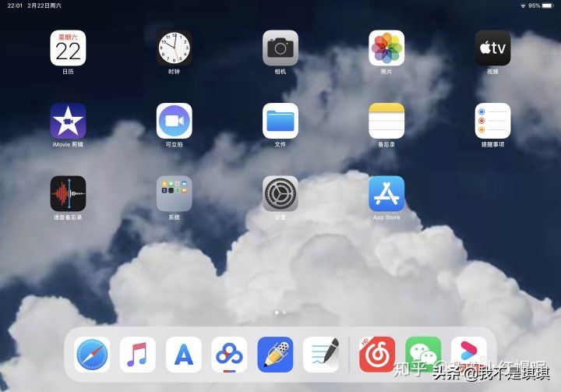The image size is (561, 392).
Task: Open the Settings gear app
Action: coord(280,193)
